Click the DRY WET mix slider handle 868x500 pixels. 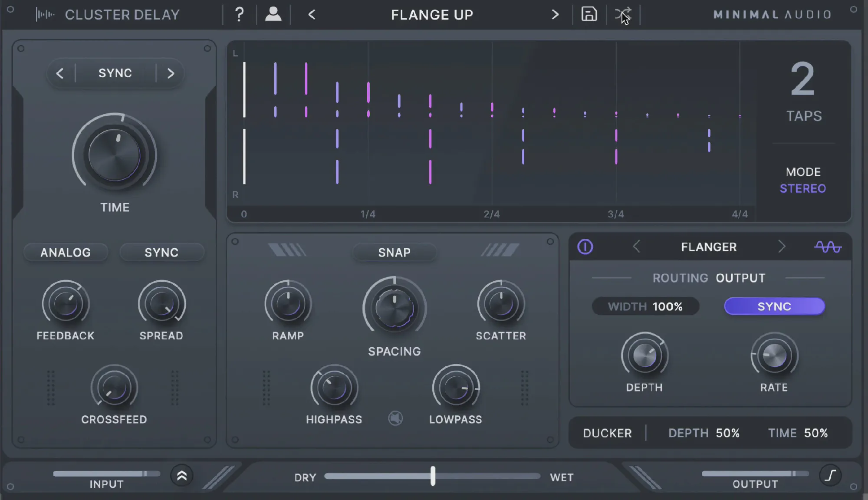click(x=433, y=476)
